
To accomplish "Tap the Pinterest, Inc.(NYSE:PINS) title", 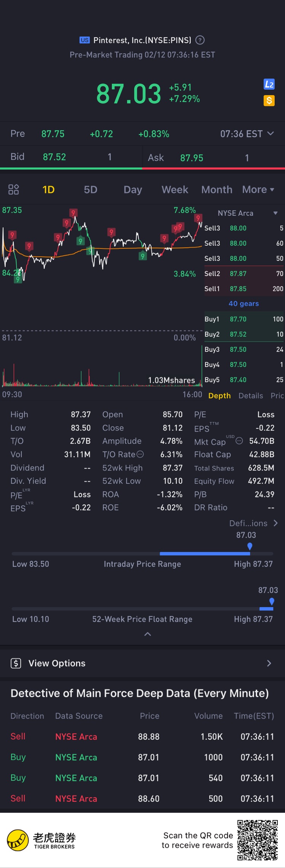I will point(142,40).
